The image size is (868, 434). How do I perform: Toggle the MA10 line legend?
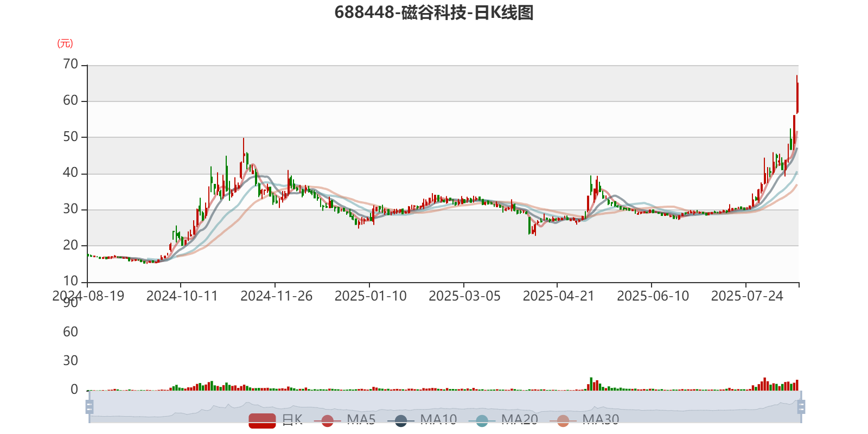(x=422, y=420)
